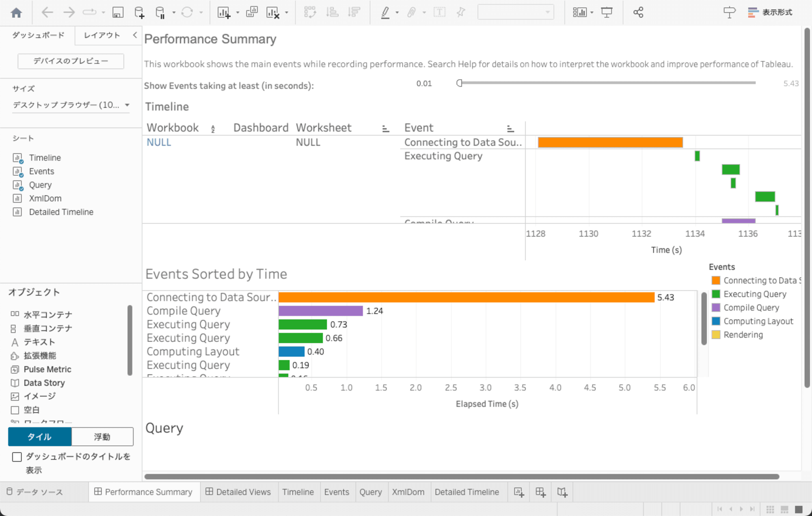
Task: Sort Workbook column alphabetically icon
Action: coord(213,129)
